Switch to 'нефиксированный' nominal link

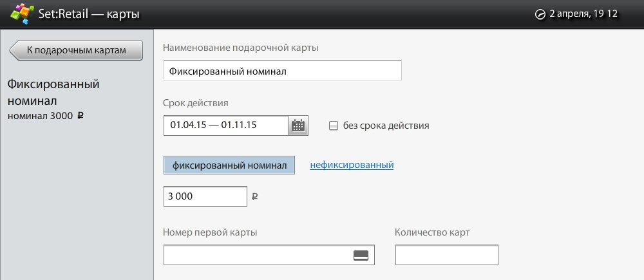click(x=352, y=165)
